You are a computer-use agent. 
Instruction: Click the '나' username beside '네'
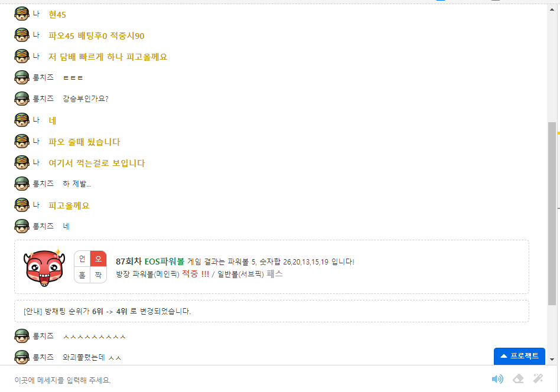[x=36, y=120]
